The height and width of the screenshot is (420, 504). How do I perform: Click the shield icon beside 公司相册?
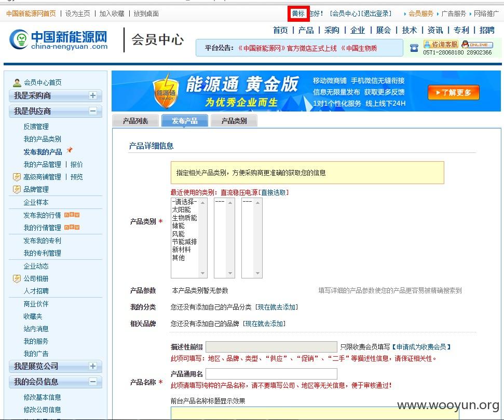(x=17, y=279)
